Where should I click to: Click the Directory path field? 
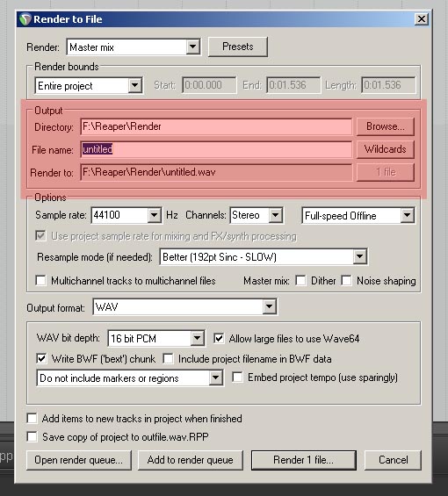216,126
